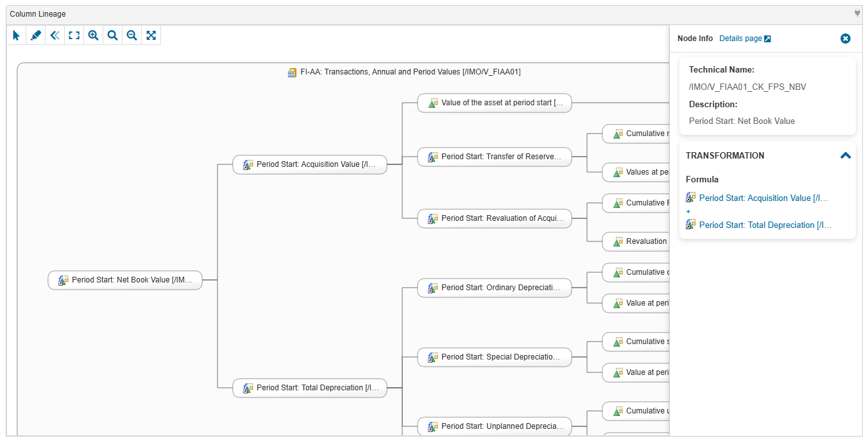Click the Total Depreciation node's formula icon
868x443 pixels.
click(248, 388)
